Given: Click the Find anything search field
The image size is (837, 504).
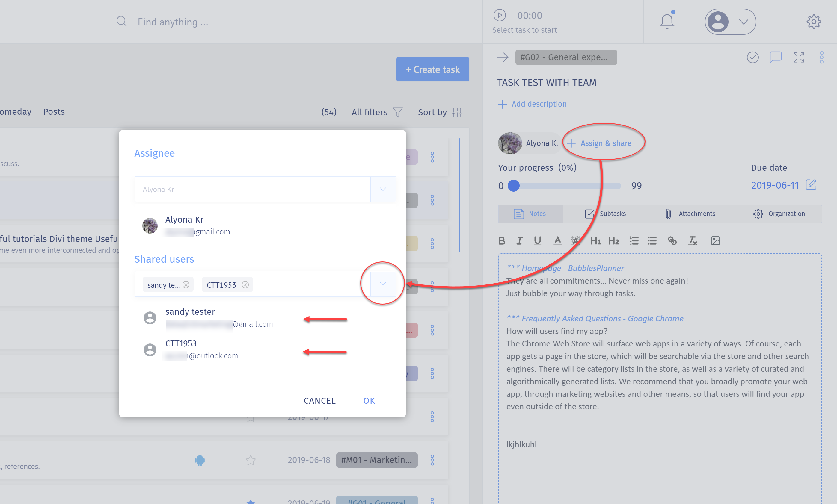Looking at the screenshot, I should (x=173, y=22).
